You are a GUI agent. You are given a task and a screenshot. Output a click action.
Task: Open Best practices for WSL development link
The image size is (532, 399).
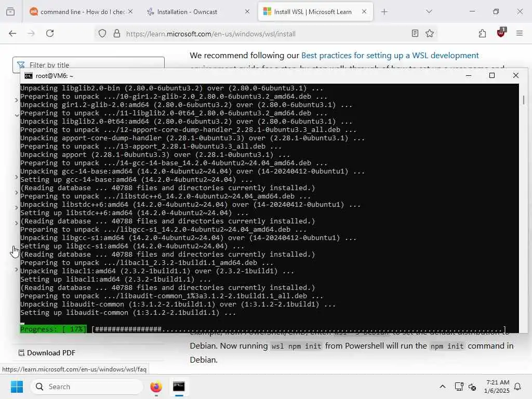(390, 55)
